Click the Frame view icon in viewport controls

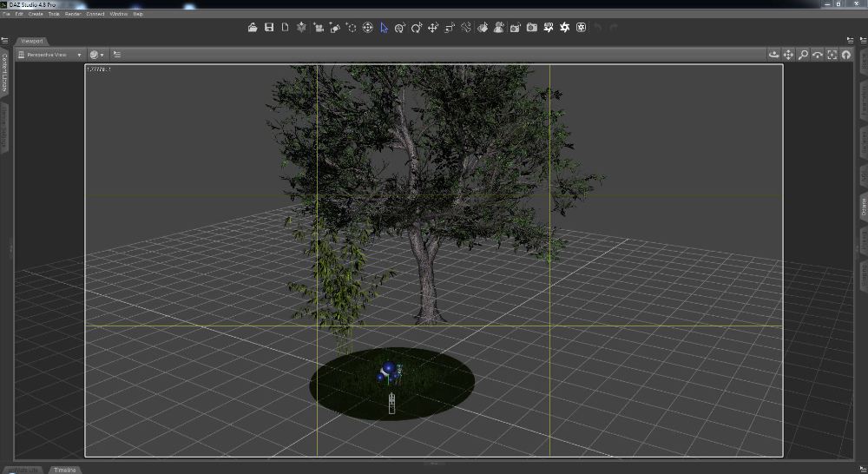tap(832, 55)
